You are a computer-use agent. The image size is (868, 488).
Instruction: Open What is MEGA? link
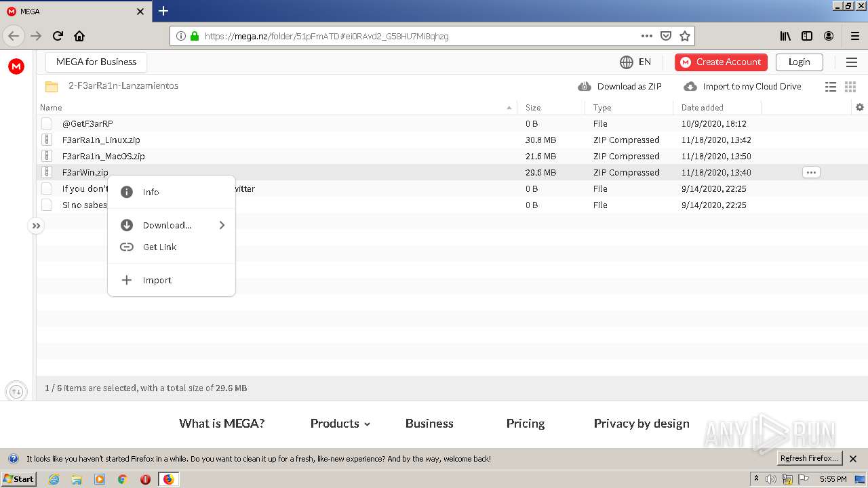tap(222, 424)
